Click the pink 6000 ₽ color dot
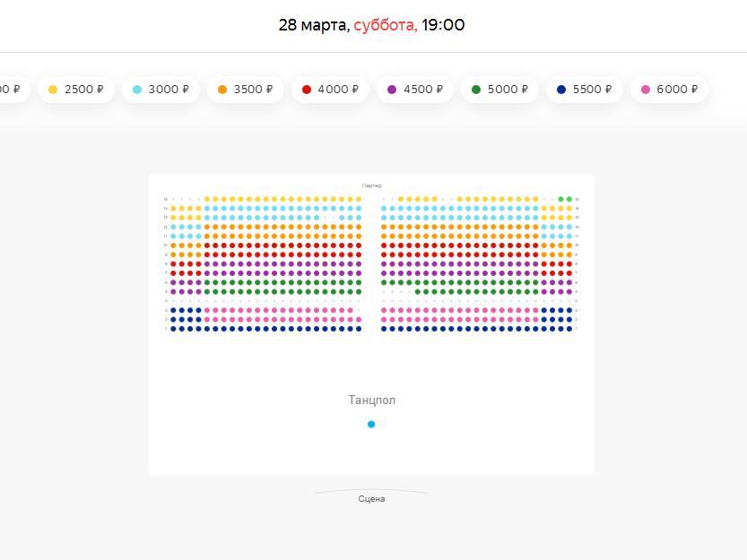 (x=646, y=90)
